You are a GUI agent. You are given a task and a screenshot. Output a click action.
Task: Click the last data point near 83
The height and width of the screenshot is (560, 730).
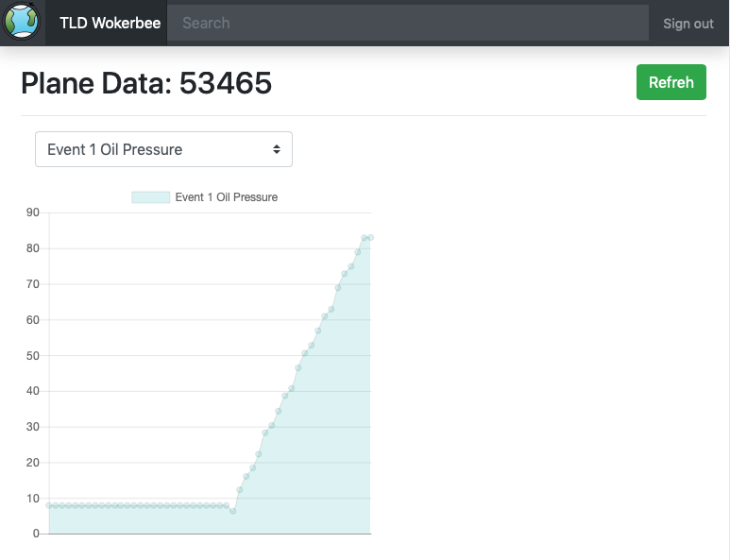point(370,238)
